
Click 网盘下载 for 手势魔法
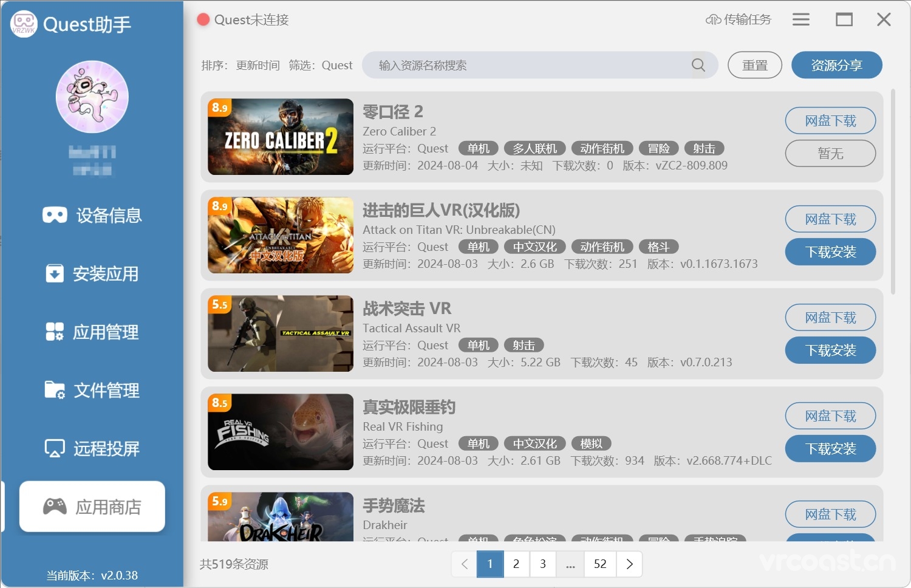pos(831,514)
